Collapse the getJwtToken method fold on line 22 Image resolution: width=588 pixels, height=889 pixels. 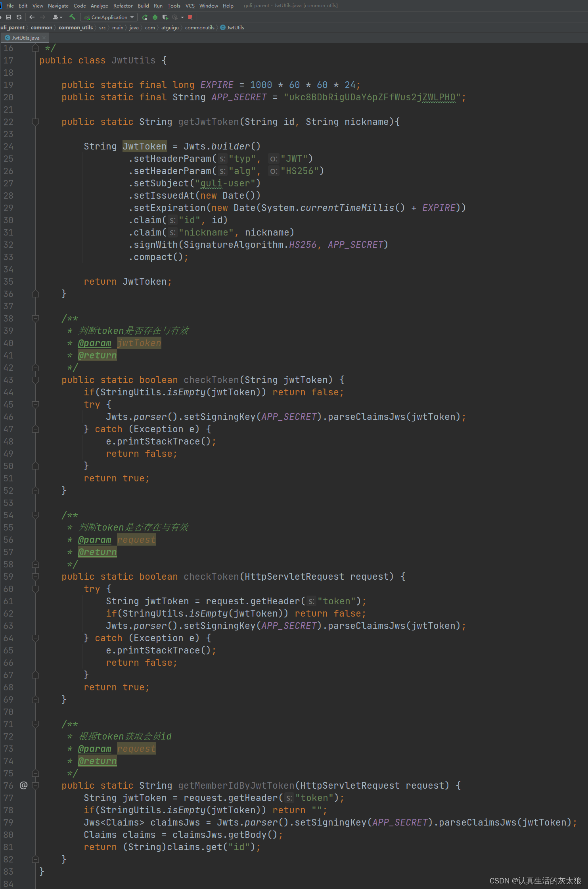35,122
